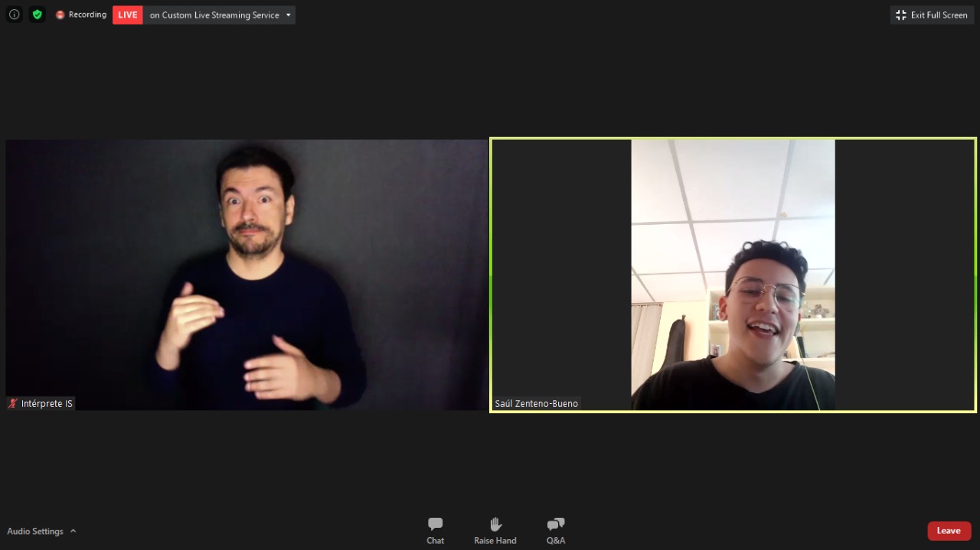Click the red LIVE badge
This screenshot has height=550, width=980.
pyautogui.click(x=128, y=15)
